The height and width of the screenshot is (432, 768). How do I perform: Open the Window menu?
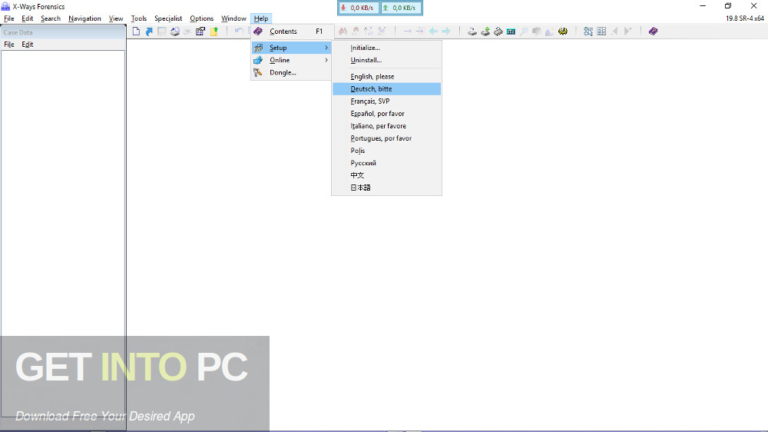[x=234, y=19]
